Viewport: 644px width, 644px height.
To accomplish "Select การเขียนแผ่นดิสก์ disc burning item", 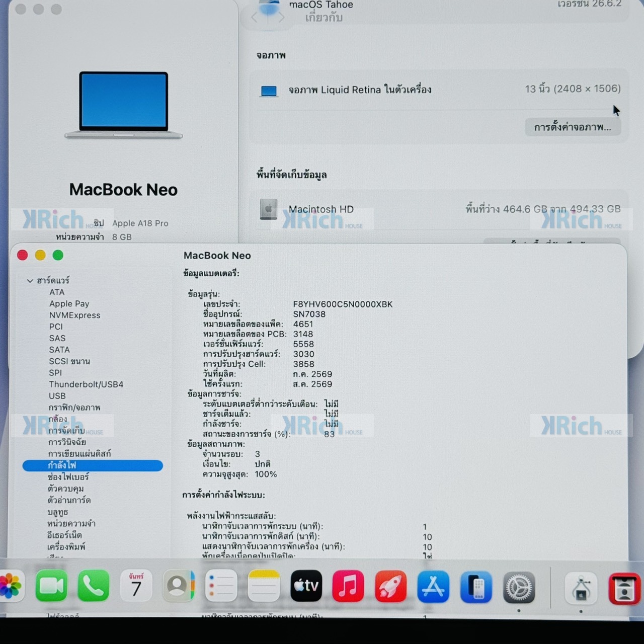I will [x=79, y=454].
